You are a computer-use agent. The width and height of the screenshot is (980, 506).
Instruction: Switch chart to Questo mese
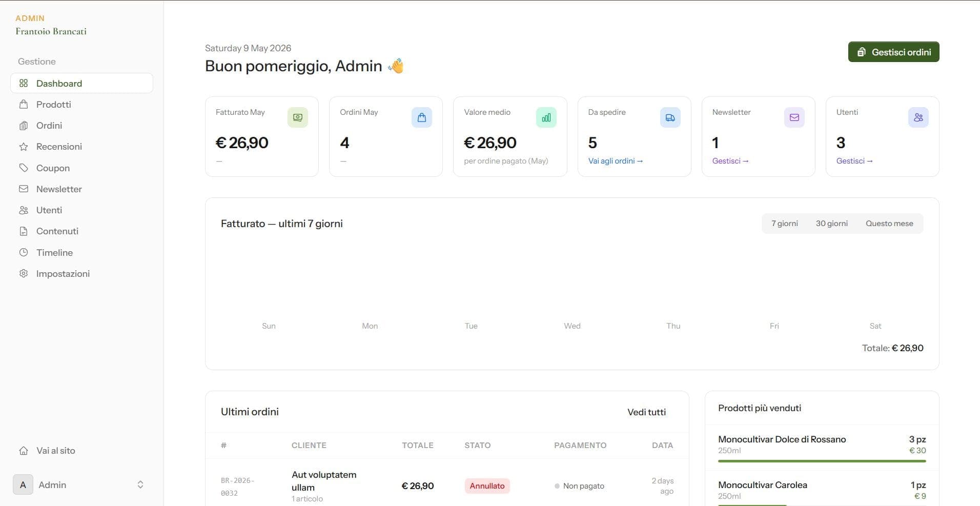[889, 224]
